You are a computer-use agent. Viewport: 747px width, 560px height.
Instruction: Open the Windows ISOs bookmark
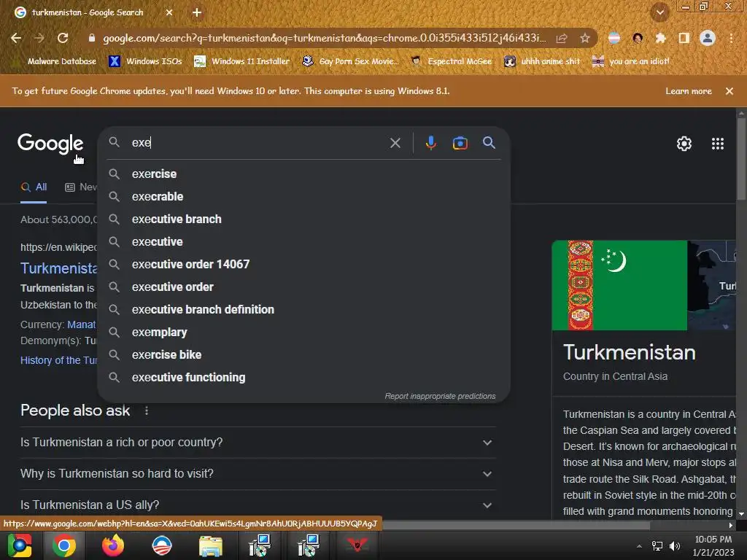tap(145, 61)
